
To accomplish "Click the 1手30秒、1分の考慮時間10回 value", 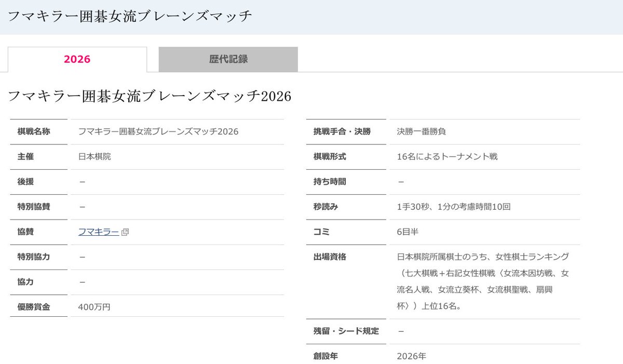I will pyautogui.click(x=454, y=207).
